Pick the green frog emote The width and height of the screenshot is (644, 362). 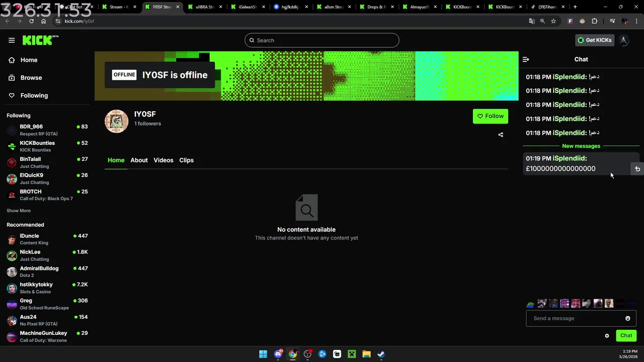click(x=530, y=304)
